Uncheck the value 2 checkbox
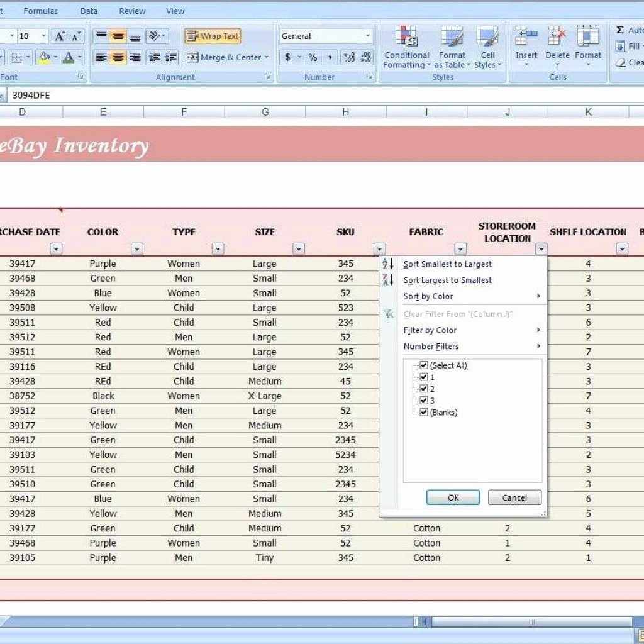 pyautogui.click(x=424, y=389)
